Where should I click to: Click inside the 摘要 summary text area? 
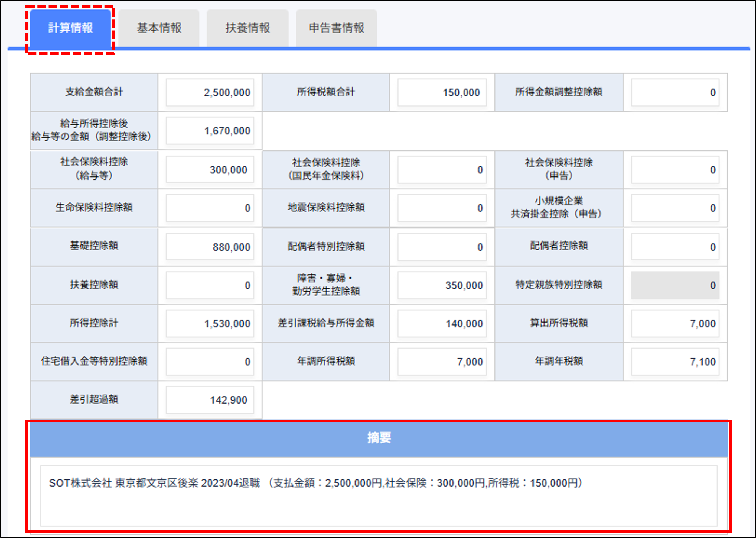point(377,494)
